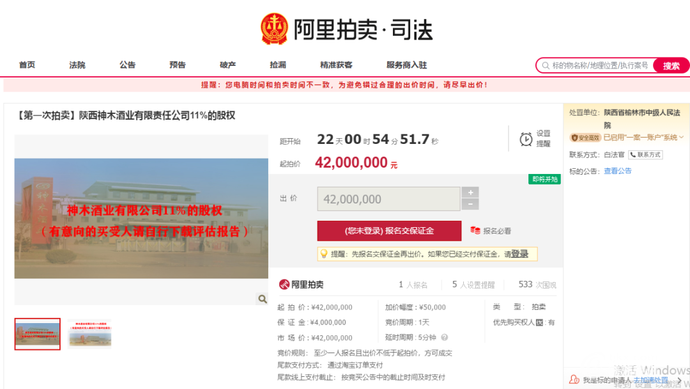The image size is (690, 389).
Task: Open the 查看公告 view announcement link
Action: pyautogui.click(x=617, y=171)
